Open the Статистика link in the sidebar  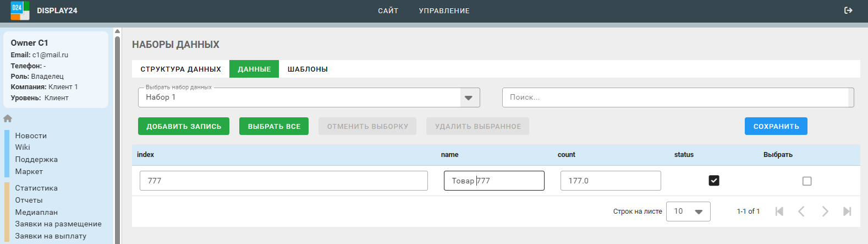click(x=36, y=188)
